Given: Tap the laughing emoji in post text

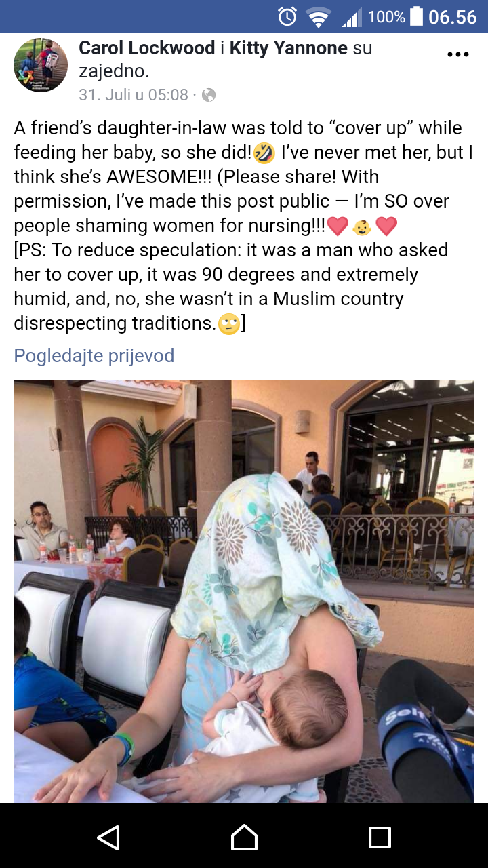Looking at the screenshot, I should 264,153.
